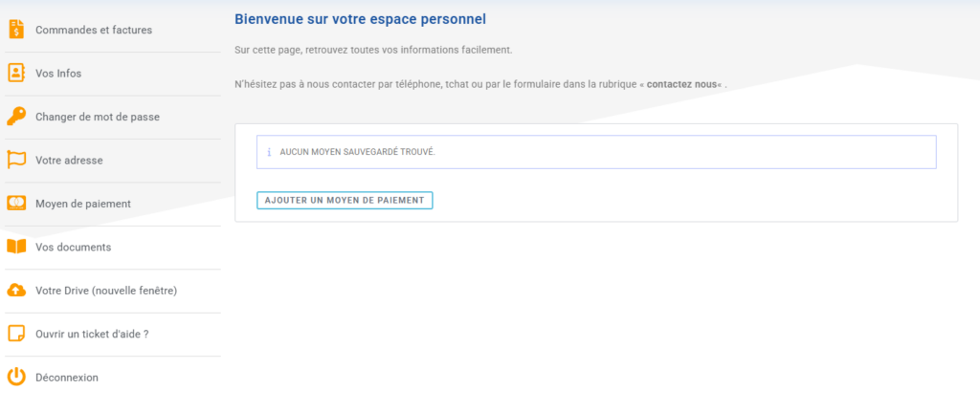Select "Ouvrir un ticket d'aide ?" text
980x412 pixels.
coord(92,334)
